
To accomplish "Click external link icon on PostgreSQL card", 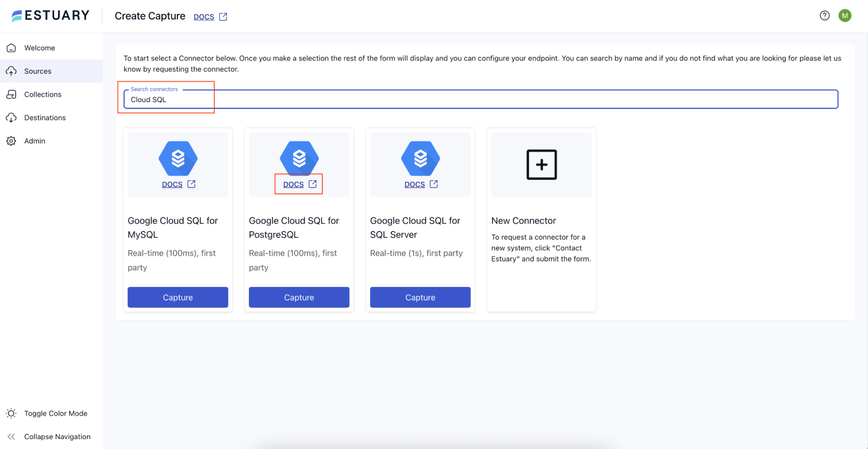I will pos(313,184).
